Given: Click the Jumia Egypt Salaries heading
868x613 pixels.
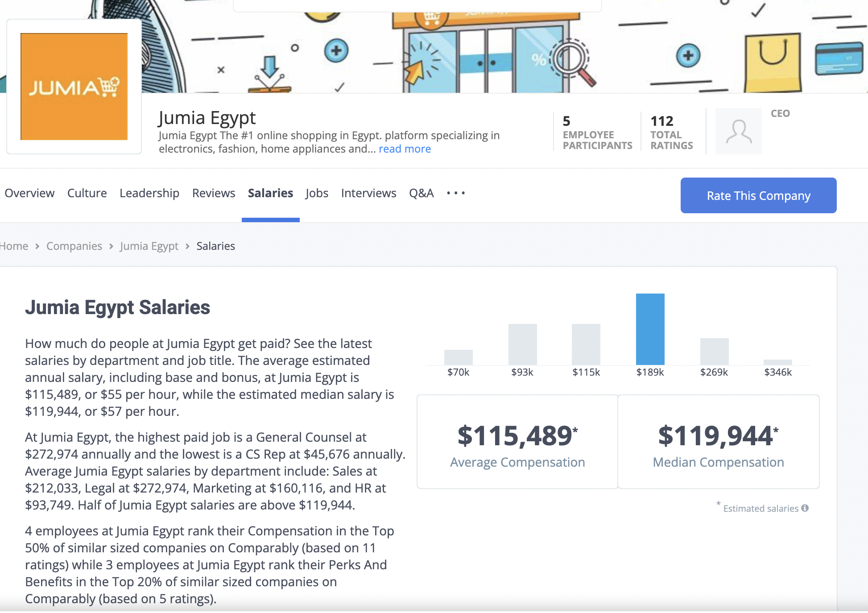Looking at the screenshot, I should click(117, 307).
